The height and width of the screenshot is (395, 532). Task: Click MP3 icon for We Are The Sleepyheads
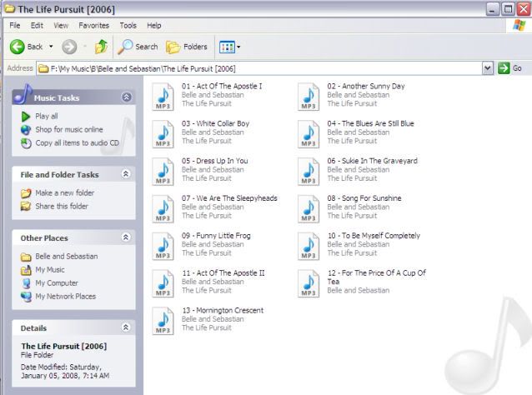tap(163, 209)
